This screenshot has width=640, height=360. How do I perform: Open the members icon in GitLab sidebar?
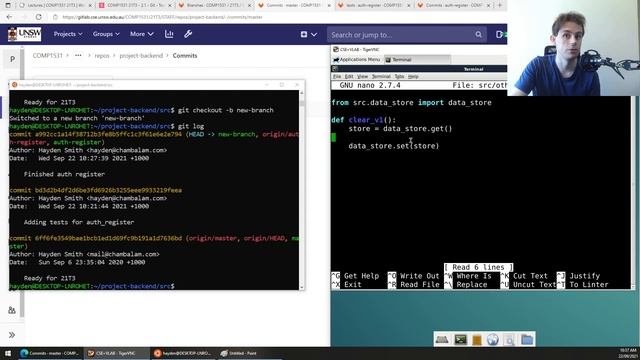pos(12,310)
